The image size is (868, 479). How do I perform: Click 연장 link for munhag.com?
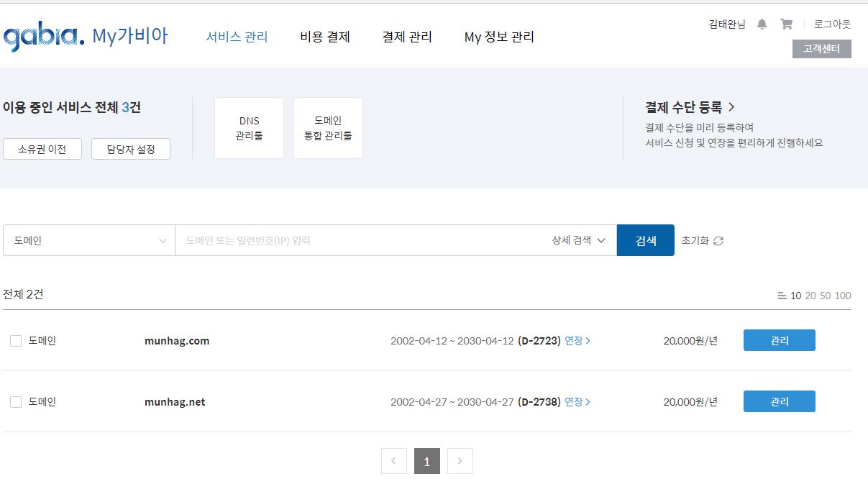[577, 341]
